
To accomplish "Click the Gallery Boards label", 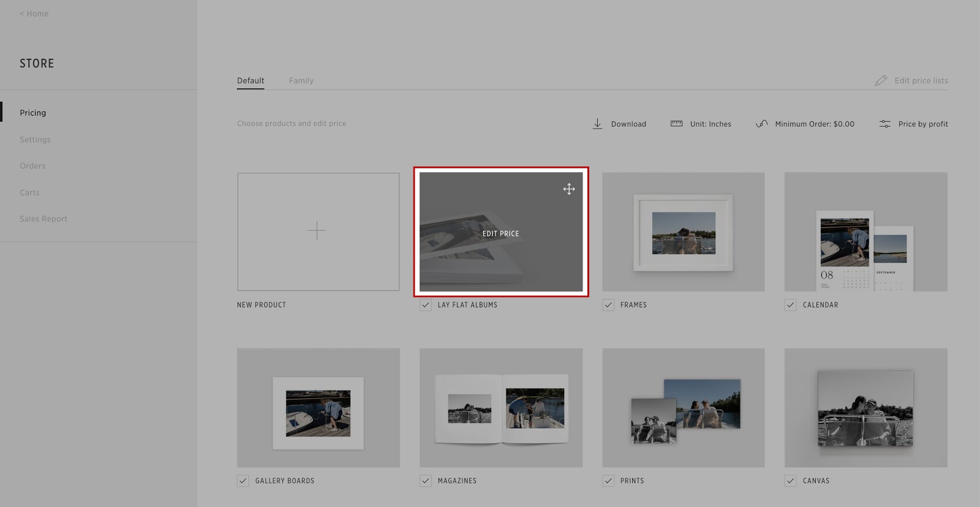I will pos(285,481).
